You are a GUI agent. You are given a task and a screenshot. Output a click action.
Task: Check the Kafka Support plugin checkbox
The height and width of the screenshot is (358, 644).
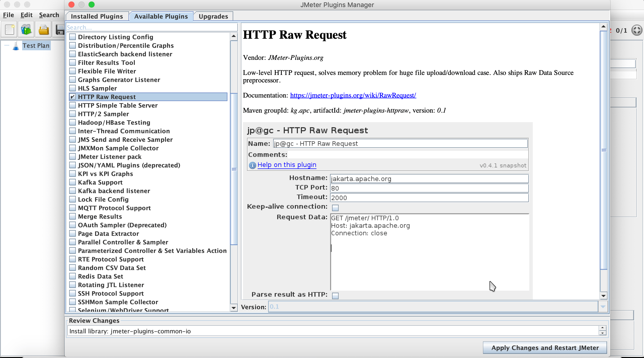click(x=73, y=182)
